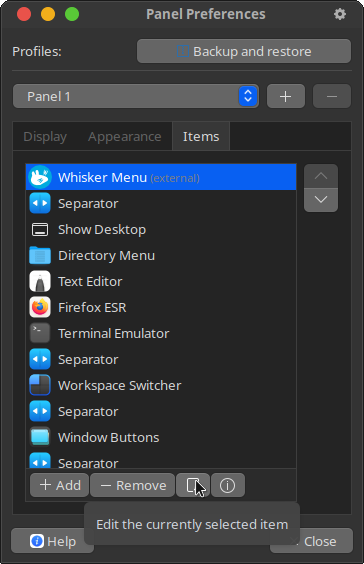Select the Text Editor list entry
This screenshot has width=364, height=564.
(x=161, y=281)
